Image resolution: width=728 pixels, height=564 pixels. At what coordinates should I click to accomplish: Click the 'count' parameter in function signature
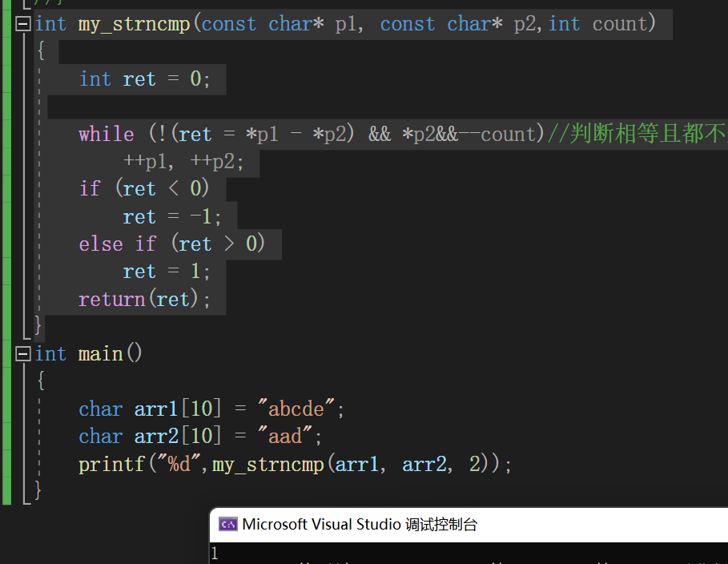pyautogui.click(x=620, y=24)
